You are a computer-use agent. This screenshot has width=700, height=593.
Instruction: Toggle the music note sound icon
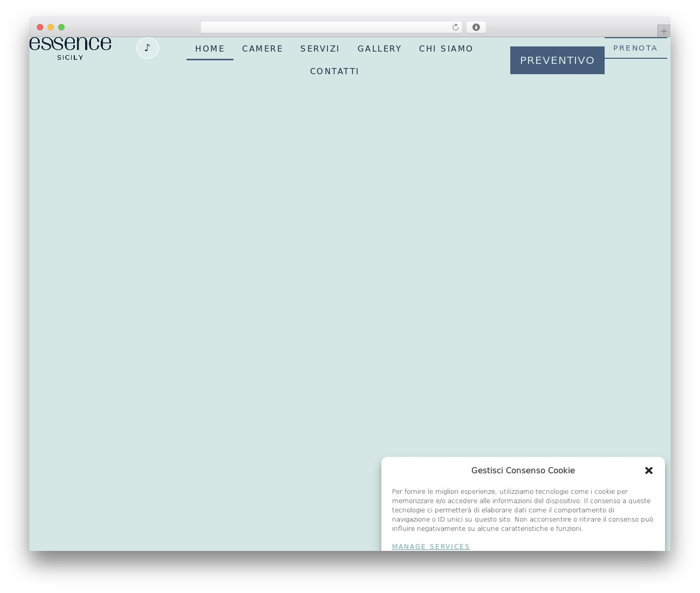[x=148, y=48]
